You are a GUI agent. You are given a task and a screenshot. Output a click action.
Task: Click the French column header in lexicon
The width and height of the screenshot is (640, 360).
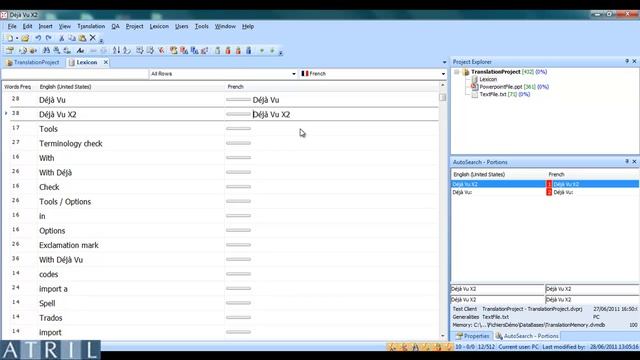tap(236, 87)
